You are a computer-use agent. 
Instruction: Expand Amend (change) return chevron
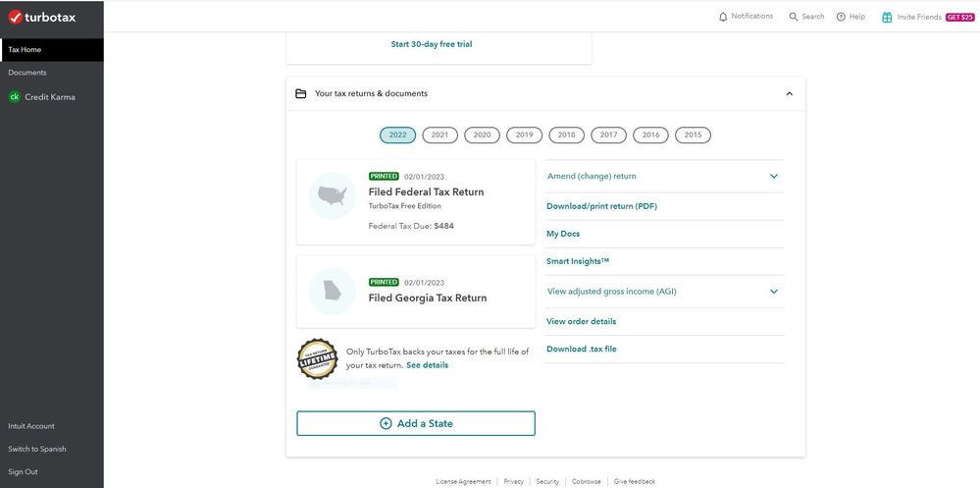[774, 177]
